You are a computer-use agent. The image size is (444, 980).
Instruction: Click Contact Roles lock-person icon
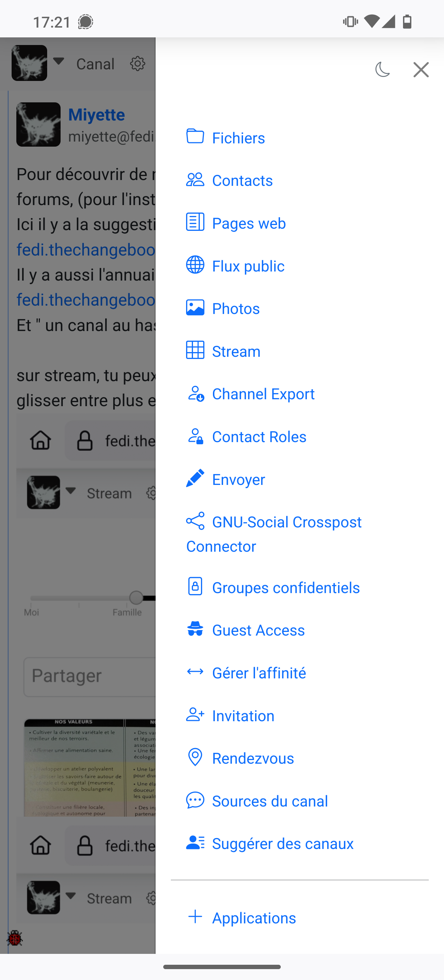(196, 436)
